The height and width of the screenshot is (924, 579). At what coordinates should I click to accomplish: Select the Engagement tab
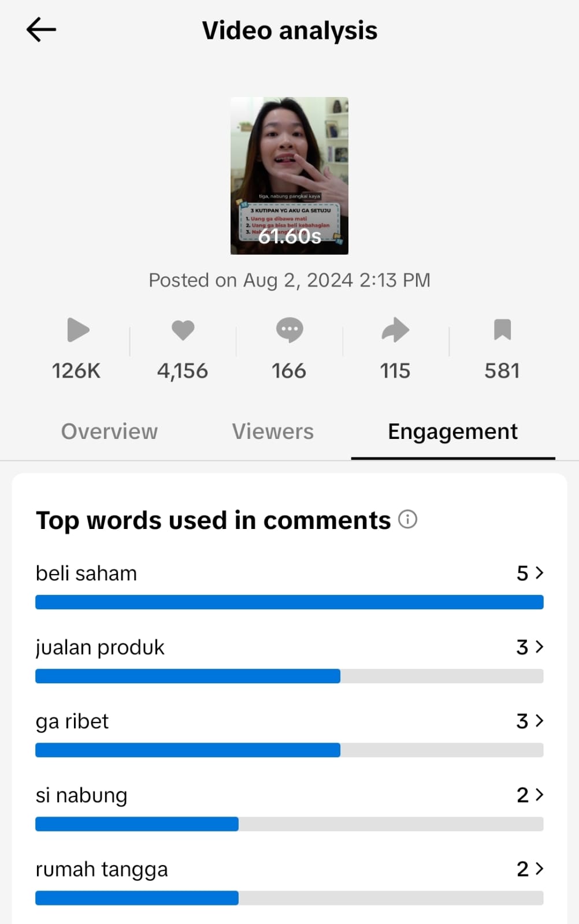coord(452,431)
